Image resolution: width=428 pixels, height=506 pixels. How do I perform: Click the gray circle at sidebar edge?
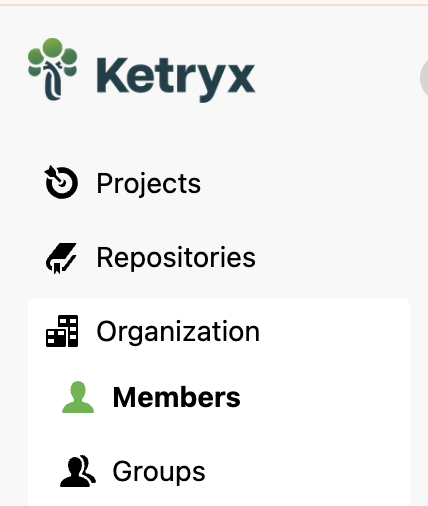pos(424,78)
